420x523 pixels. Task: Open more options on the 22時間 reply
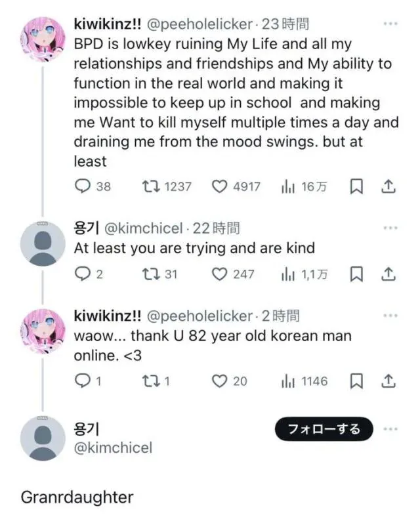[390, 228]
